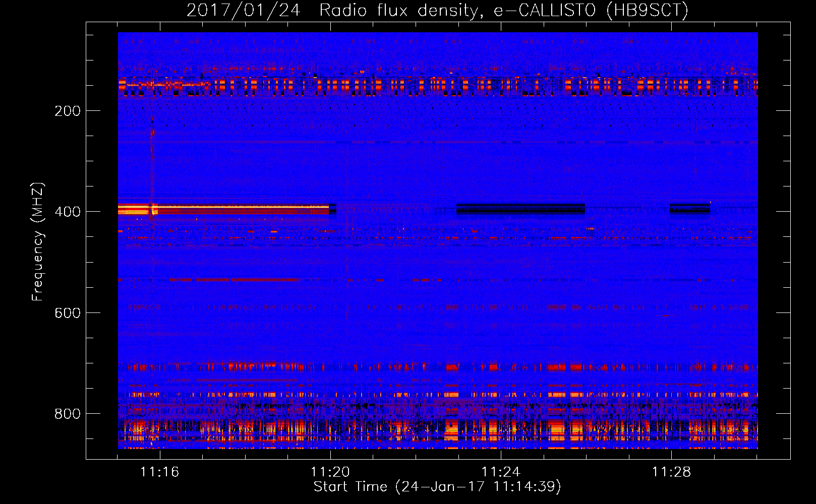Click the long black band near 11:24
The image size is (816, 504).
pyautogui.click(x=521, y=209)
